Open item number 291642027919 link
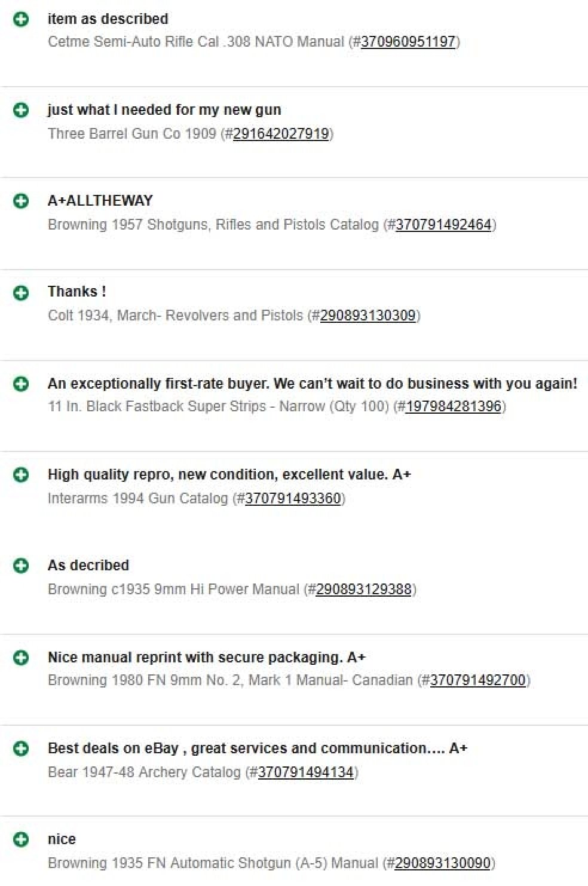Viewport: 588px width, 886px height. click(281, 133)
